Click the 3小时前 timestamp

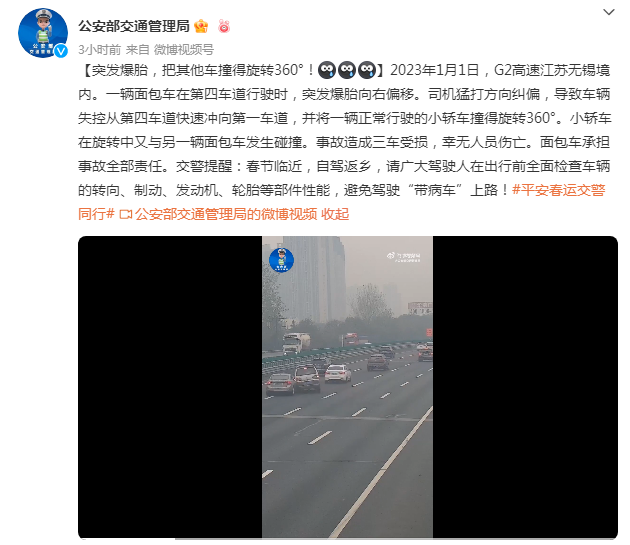point(99,50)
